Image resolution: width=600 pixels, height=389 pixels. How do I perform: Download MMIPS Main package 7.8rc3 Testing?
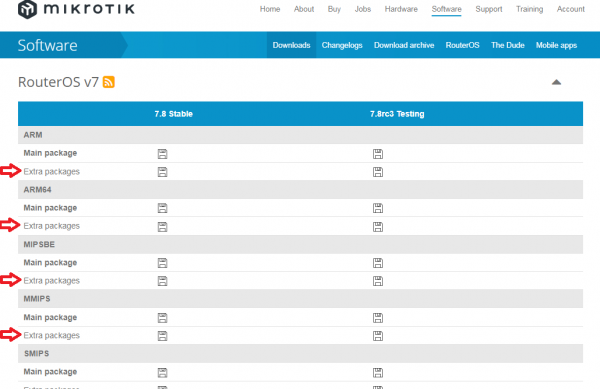(378, 318)
